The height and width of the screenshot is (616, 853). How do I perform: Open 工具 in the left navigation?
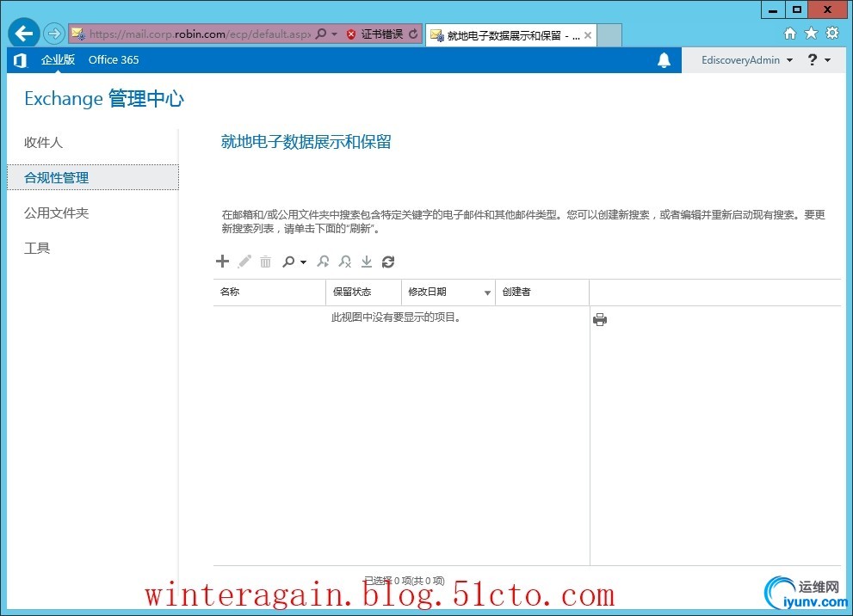point(37,249)
